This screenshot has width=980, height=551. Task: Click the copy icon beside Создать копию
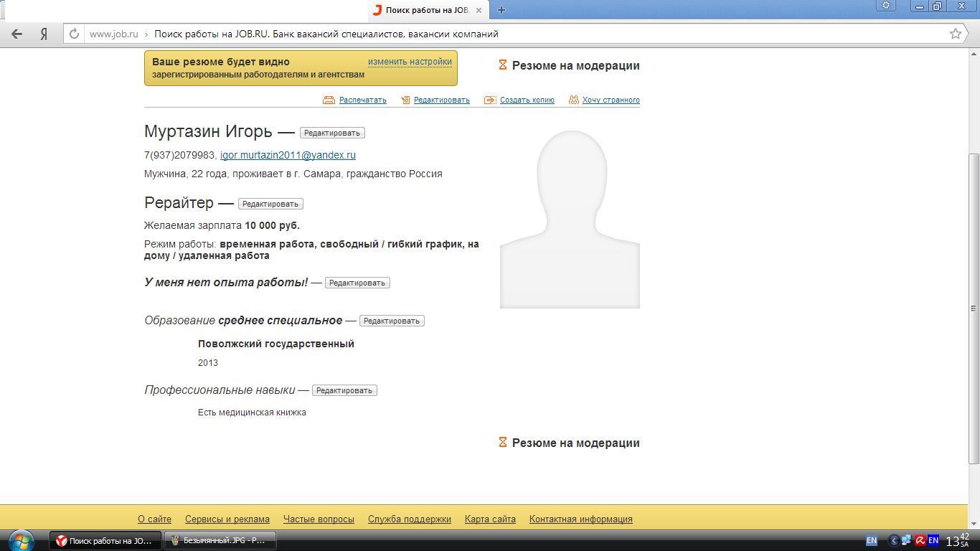point(490,100)
